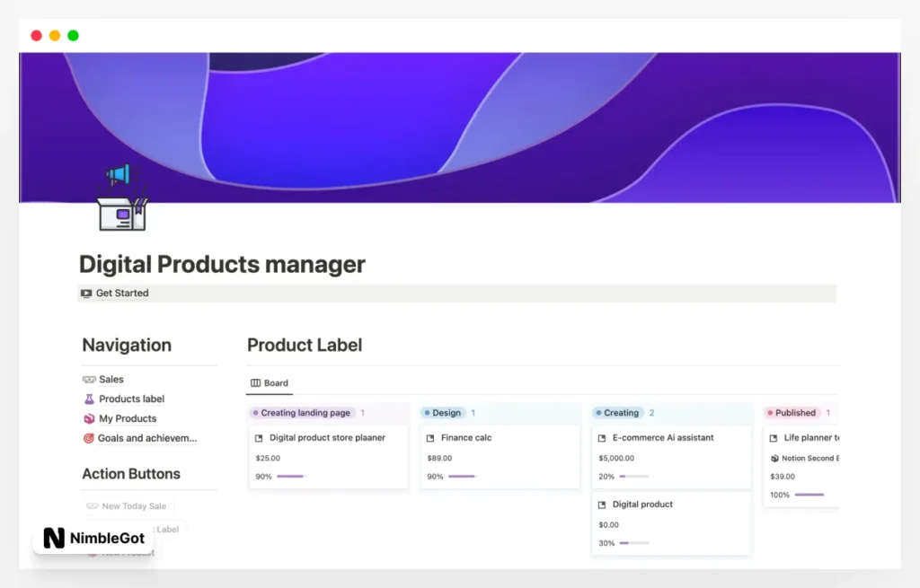This screenshot has height=588, width=920.
Task: Click the page icon on Digital product store plaaner card
Action: [259, 438]
